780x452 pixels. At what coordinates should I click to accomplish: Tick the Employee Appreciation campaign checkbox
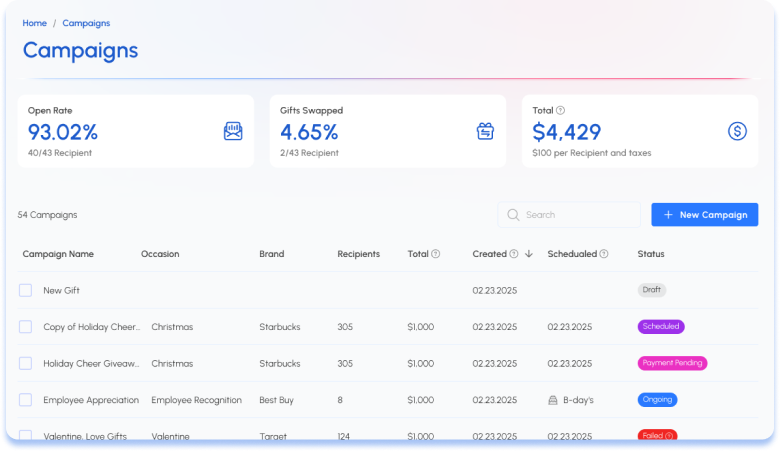[26, 400]
